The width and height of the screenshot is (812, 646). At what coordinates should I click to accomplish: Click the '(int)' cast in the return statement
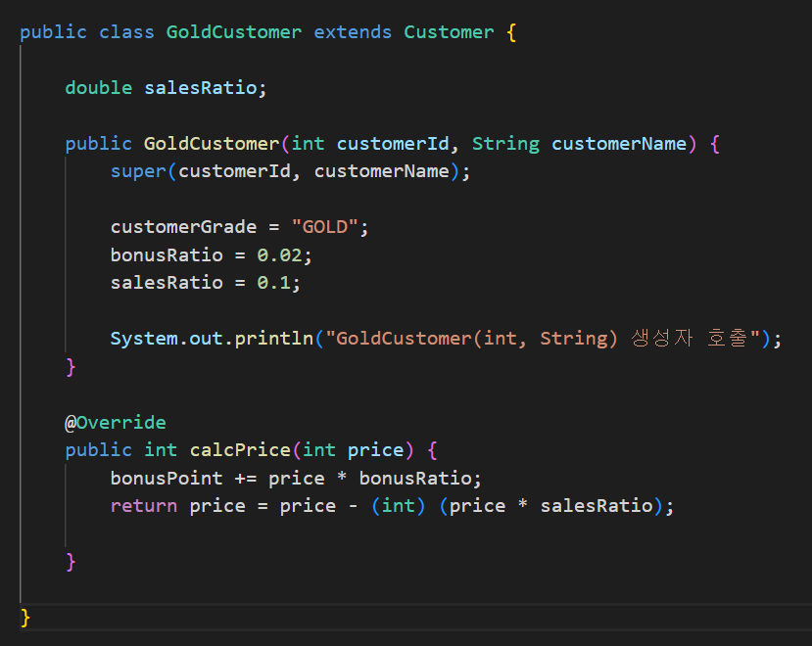399,506
